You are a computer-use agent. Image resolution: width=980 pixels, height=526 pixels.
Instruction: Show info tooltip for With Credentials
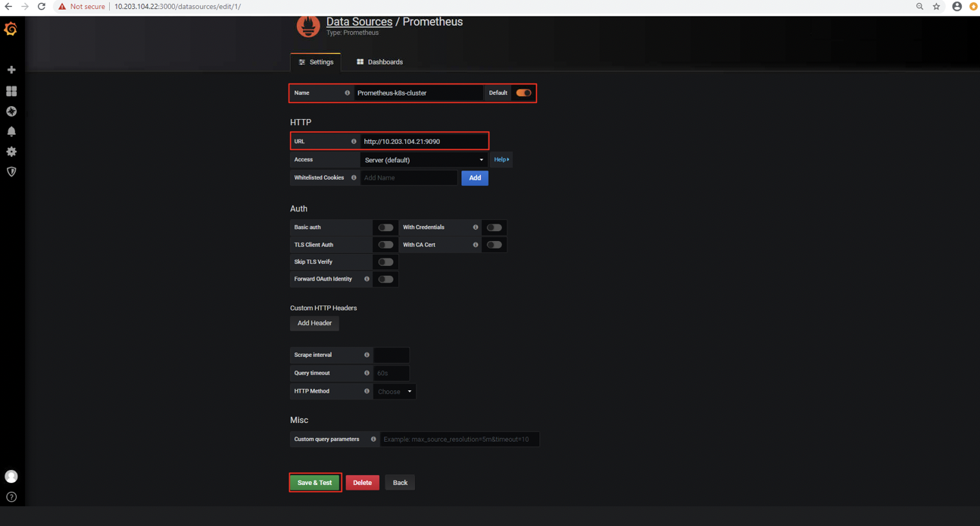click(x=476, y=227)
